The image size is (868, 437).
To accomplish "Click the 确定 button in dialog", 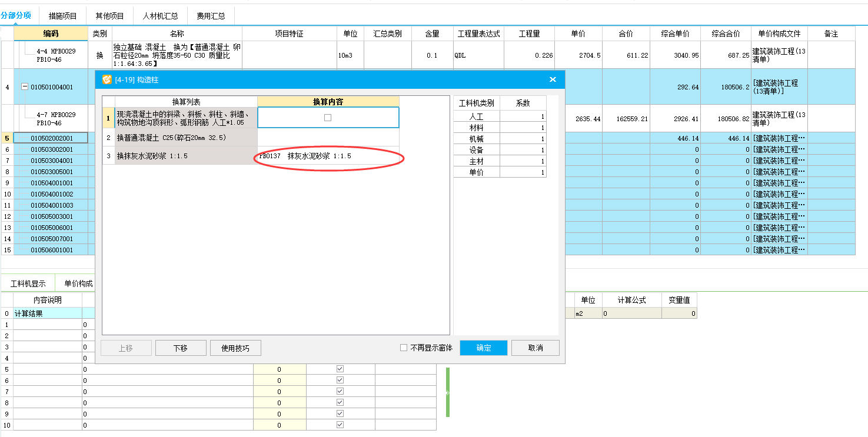I will 484,348.
